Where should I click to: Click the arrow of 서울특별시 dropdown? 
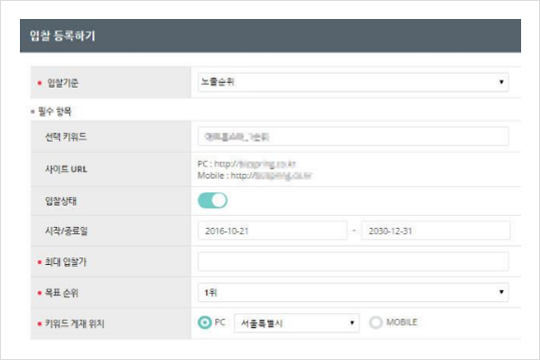(x=352, y=323)
